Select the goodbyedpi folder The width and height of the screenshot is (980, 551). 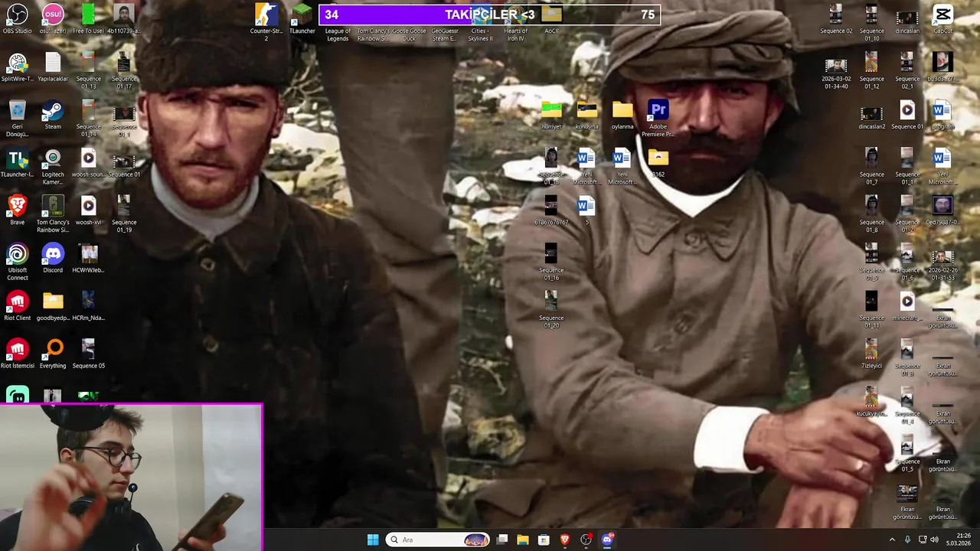[53, 306]
